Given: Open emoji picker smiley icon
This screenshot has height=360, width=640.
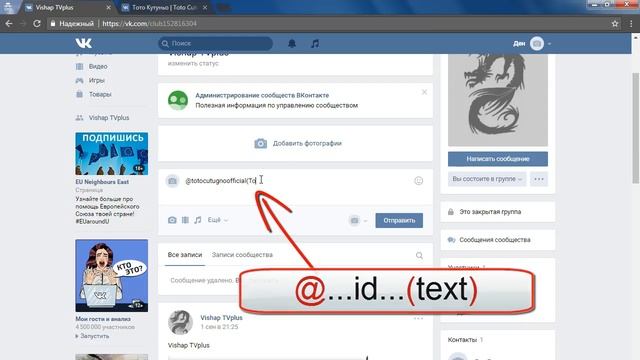Looking at the screenshot, I should pos(418,181).
